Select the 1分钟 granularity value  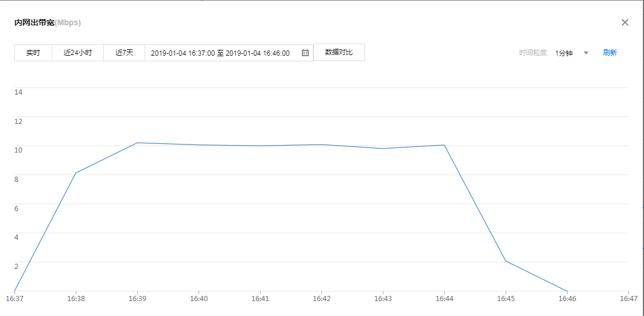564,53
